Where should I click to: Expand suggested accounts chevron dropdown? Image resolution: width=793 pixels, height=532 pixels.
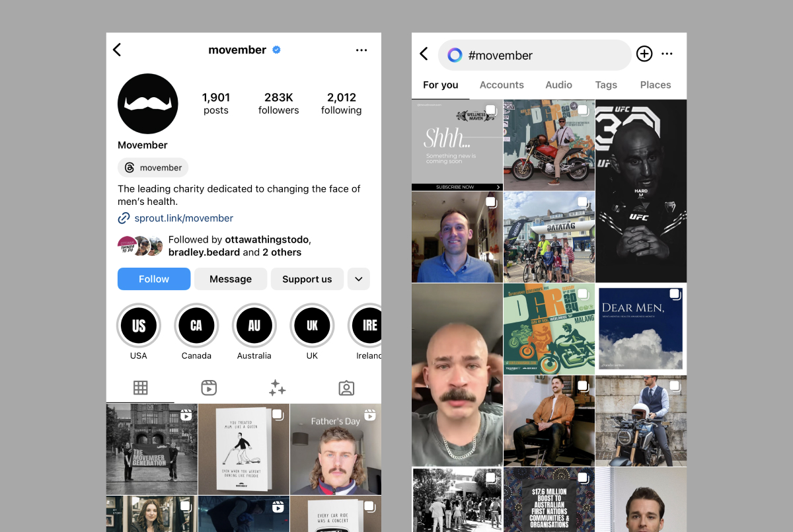click(359, 279)
